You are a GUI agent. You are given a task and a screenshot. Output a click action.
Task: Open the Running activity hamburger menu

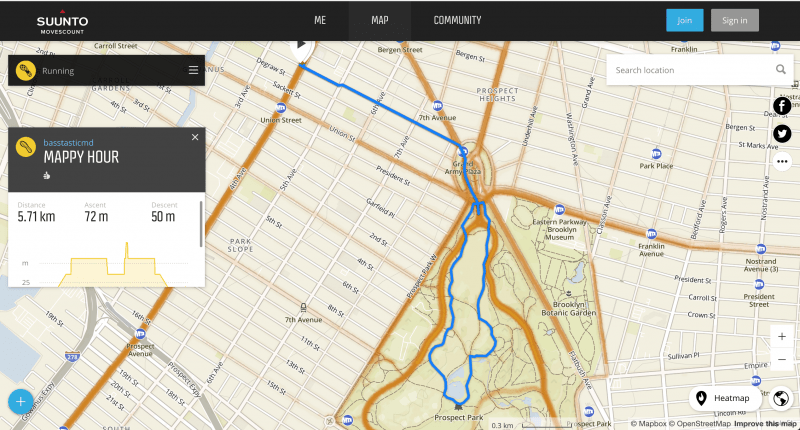pyautogui.click(x=193, y=71)
